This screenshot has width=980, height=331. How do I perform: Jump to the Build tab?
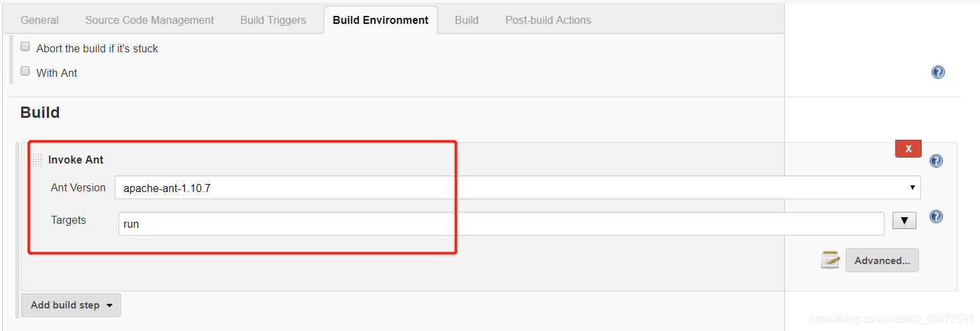(467, 20)
